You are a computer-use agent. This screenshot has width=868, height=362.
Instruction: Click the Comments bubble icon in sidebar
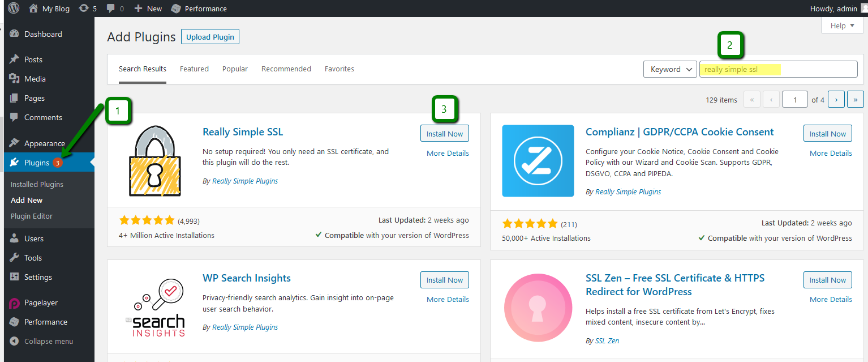pyautogui.click(x=14, y=117)
